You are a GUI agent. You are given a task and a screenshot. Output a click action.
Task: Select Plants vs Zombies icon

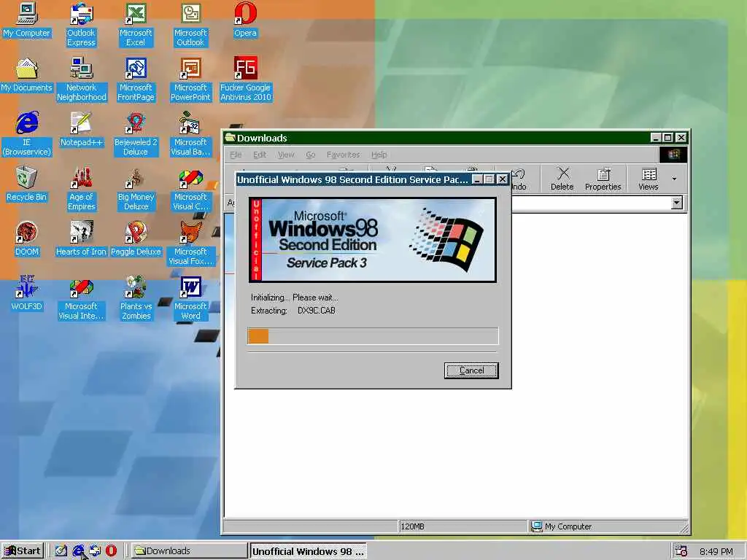tap(136, 298)
